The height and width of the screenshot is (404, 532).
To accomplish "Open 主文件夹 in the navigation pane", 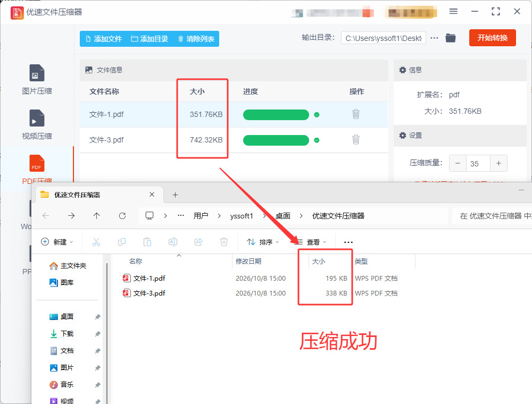I will click(x=68, y=266).
